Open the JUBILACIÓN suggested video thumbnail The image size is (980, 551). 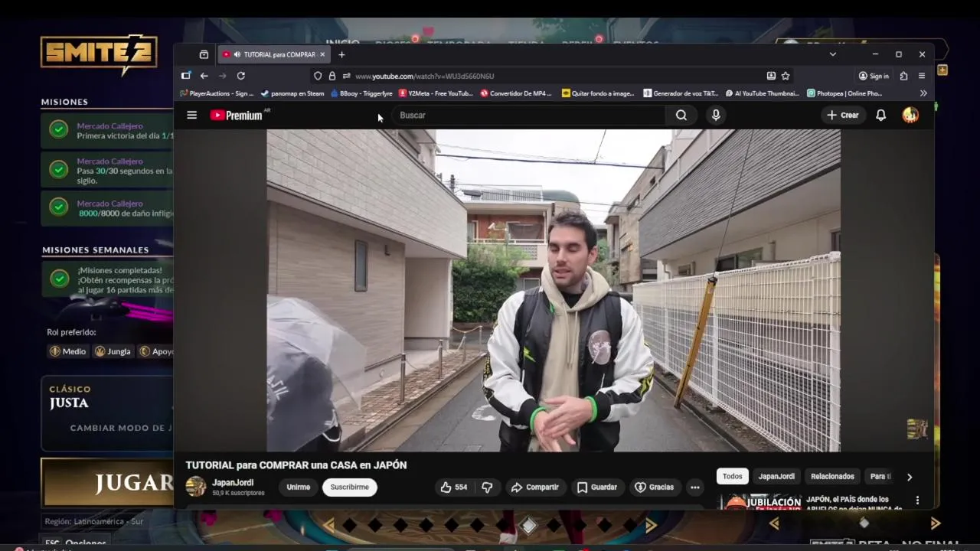pyautogui.click(x=759, y=501)
